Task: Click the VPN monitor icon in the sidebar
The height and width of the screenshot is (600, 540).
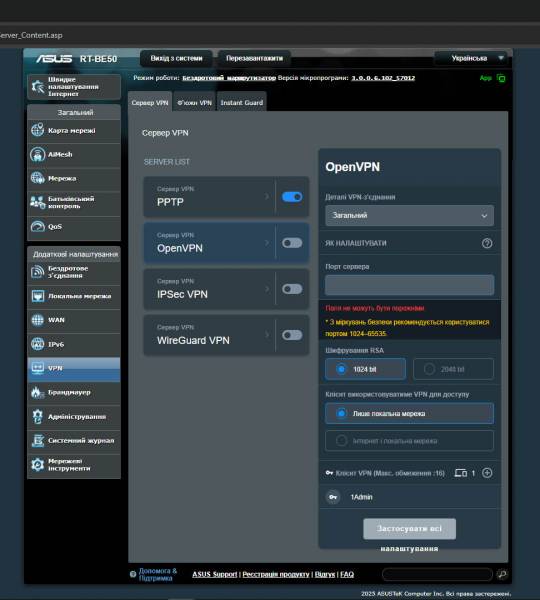Action: point(38,368)
